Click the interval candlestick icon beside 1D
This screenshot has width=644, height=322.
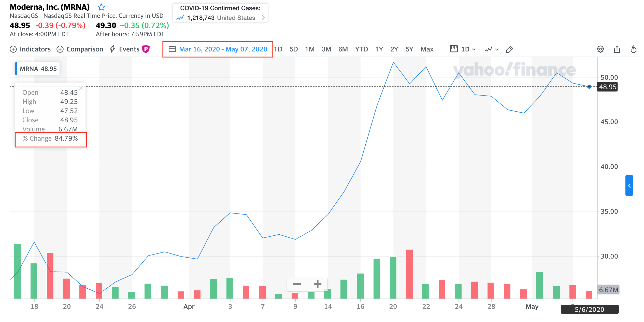coord(454,49)
